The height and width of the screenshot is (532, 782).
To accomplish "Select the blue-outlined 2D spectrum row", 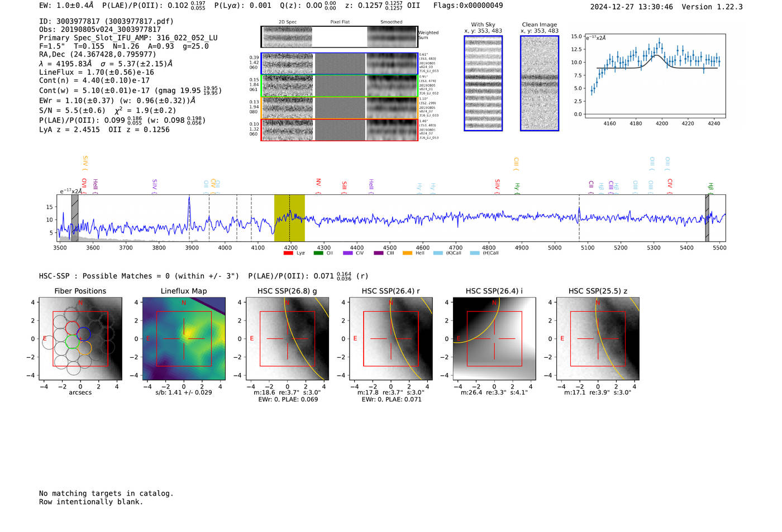I will click(x=340, y=64).
